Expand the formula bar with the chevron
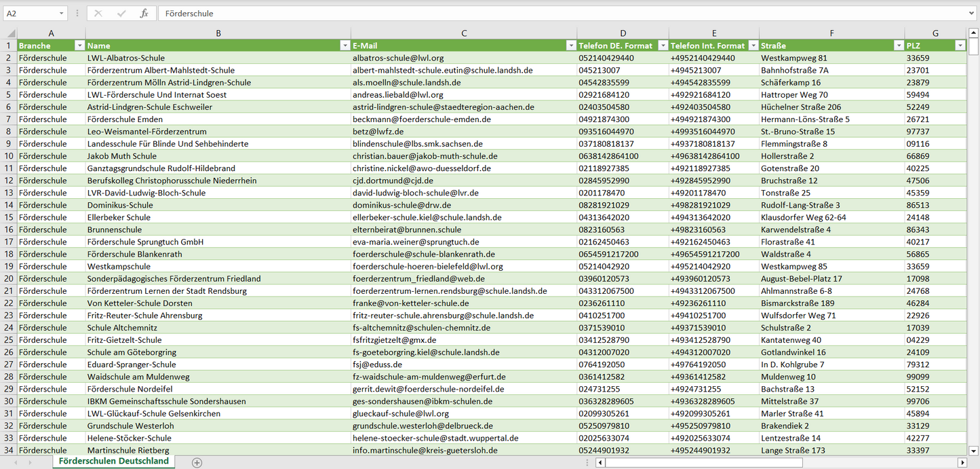980x469 pixels. tap(972, 14)
